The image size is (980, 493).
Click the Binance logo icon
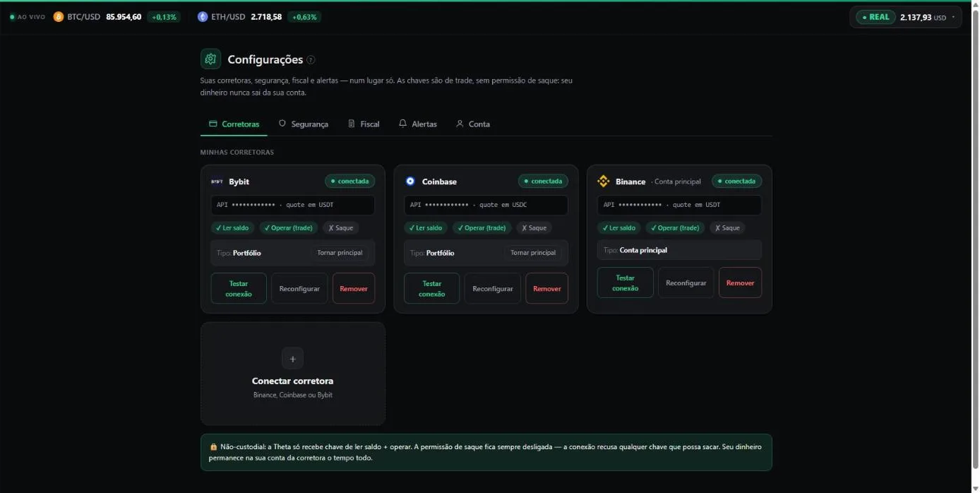604,182
